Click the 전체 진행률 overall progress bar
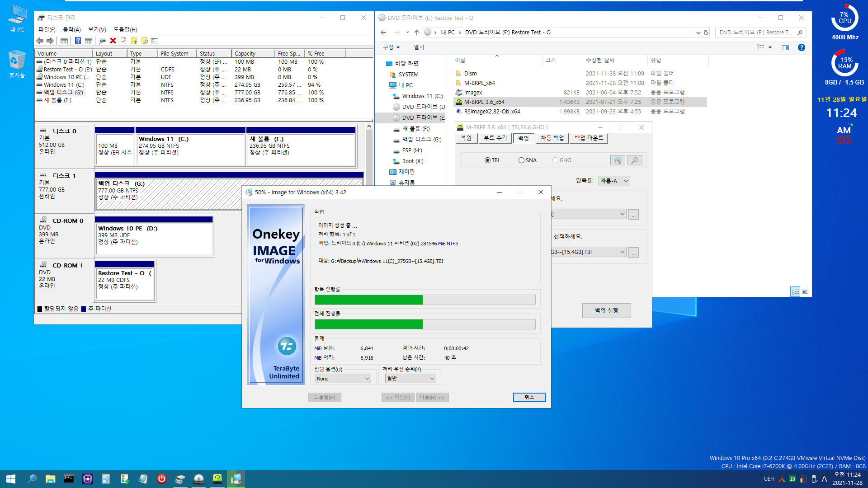Viewport: 868px width, 488px height. tap(425, 324)
